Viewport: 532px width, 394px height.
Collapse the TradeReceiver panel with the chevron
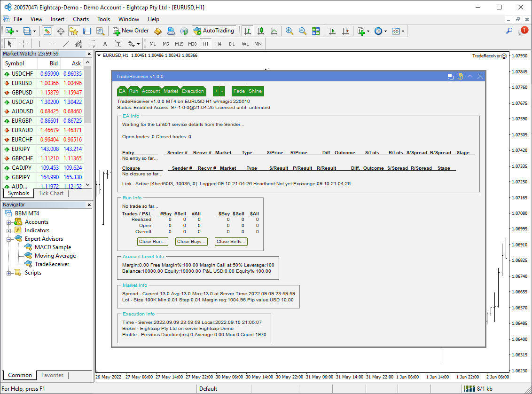click(470, 77)
